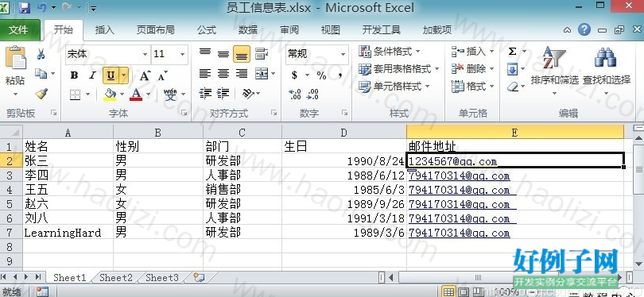644x297 pixels.
Task: Click the Merge and Center icon
Action: [262, 74]
